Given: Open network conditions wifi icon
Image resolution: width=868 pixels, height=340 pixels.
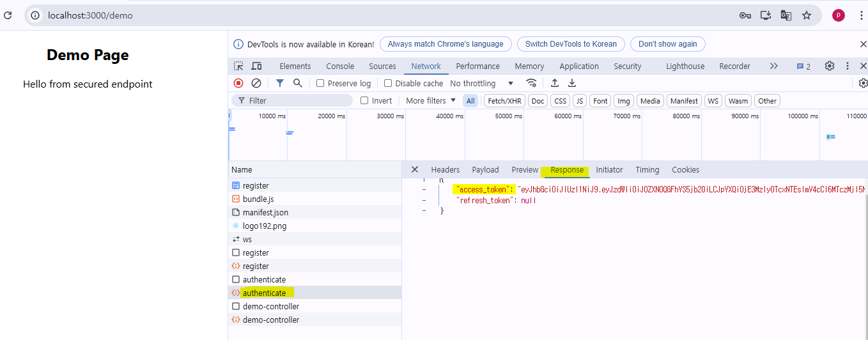Looking at the screenshot, I should tap(531, 83).
